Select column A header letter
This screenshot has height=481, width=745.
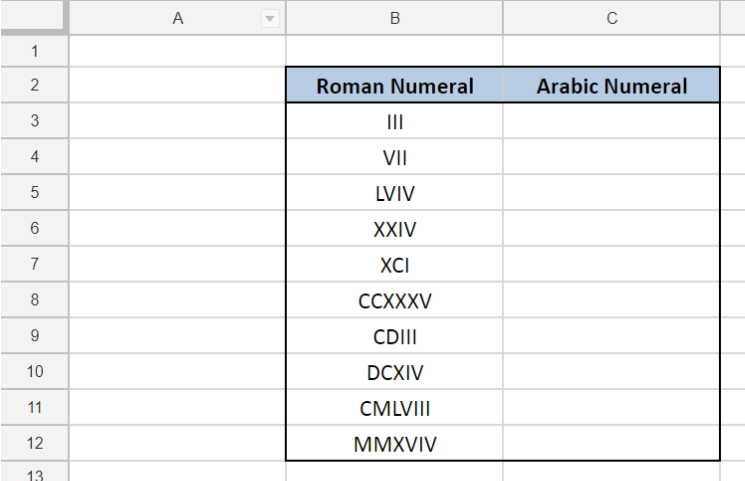pyautogui.click(x=178, y=19)
